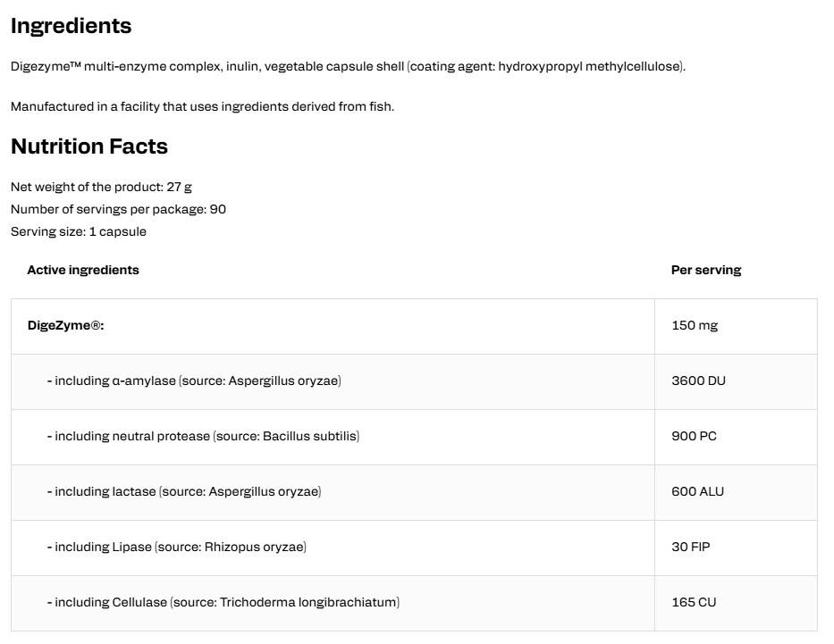This screenshot has width=834, height=644.
Task: Select the Cellulase Trichoderma longibrachiatum row
Action: coord(414,603)
